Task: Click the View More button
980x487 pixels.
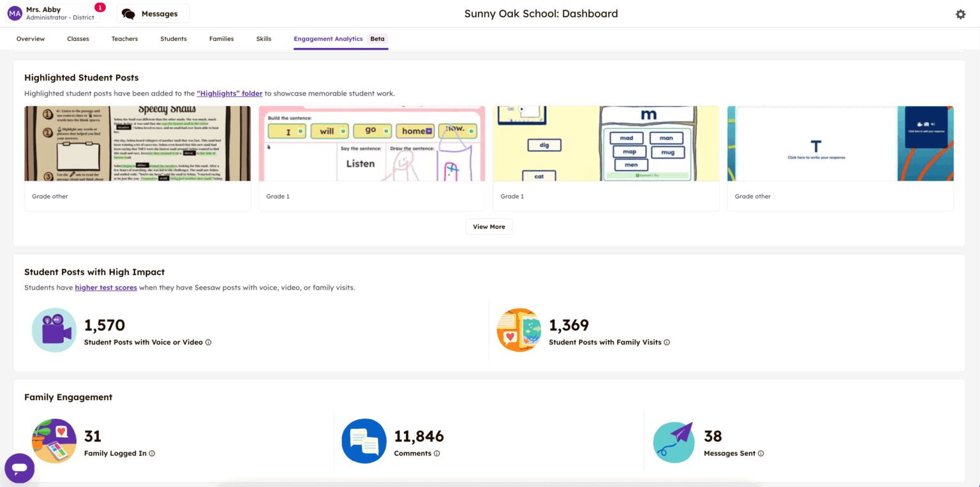Action: pos(489,227)
